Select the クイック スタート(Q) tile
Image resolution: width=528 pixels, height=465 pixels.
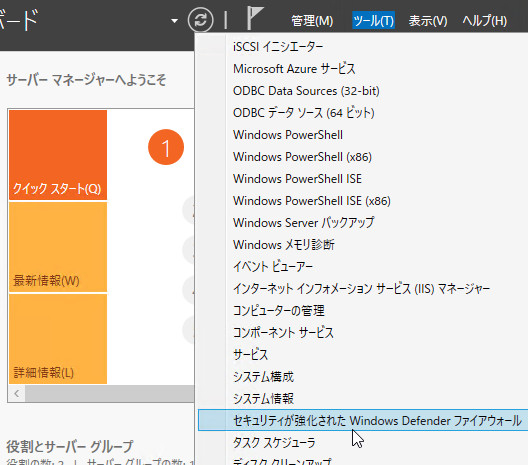58,155
